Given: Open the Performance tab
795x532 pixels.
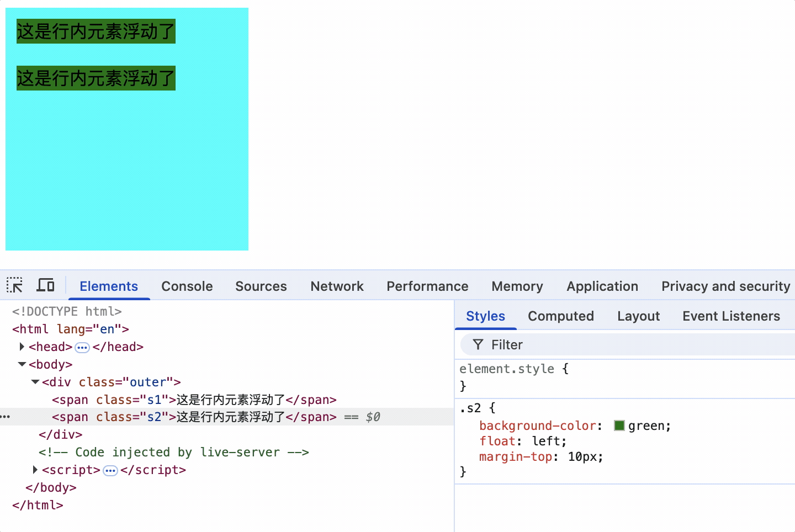Looking at the screenshot, I should coord(427,286).
